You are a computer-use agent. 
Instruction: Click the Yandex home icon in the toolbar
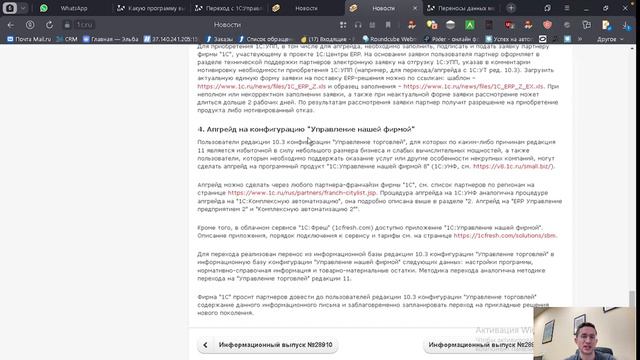point(30,25)
